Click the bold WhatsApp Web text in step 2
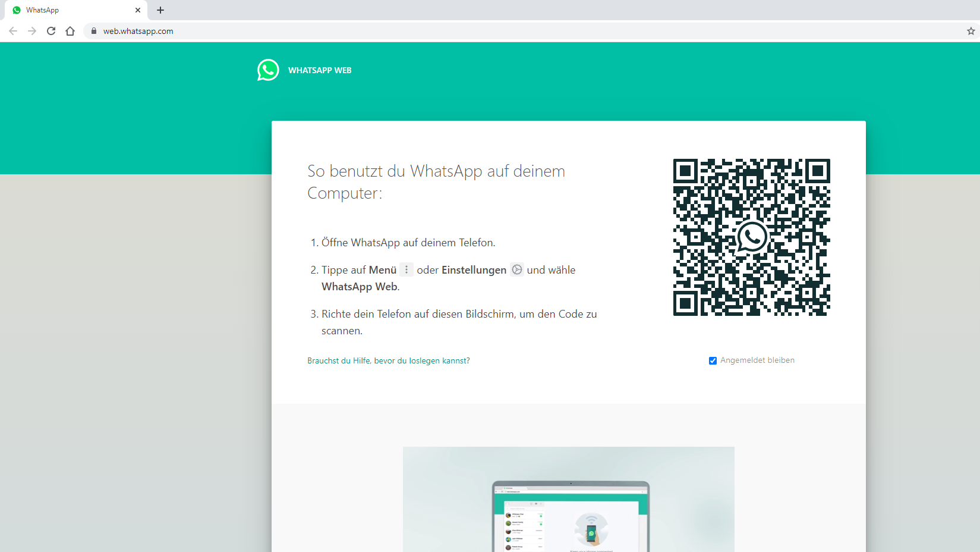 (x=360, y=287)
